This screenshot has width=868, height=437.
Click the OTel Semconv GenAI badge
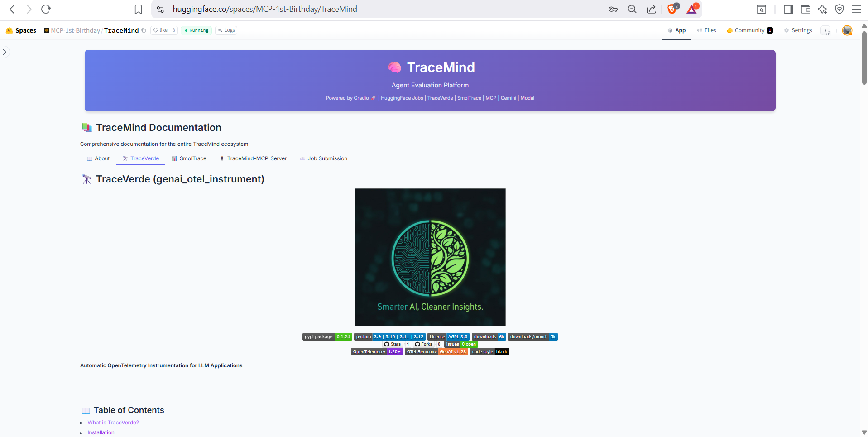(x=436, y=352)
